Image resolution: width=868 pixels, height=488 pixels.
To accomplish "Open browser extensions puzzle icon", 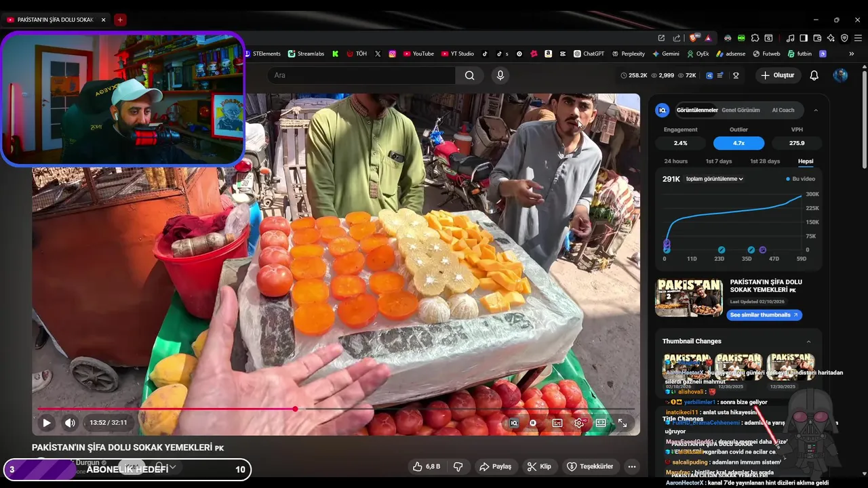I will pos(755,38).
